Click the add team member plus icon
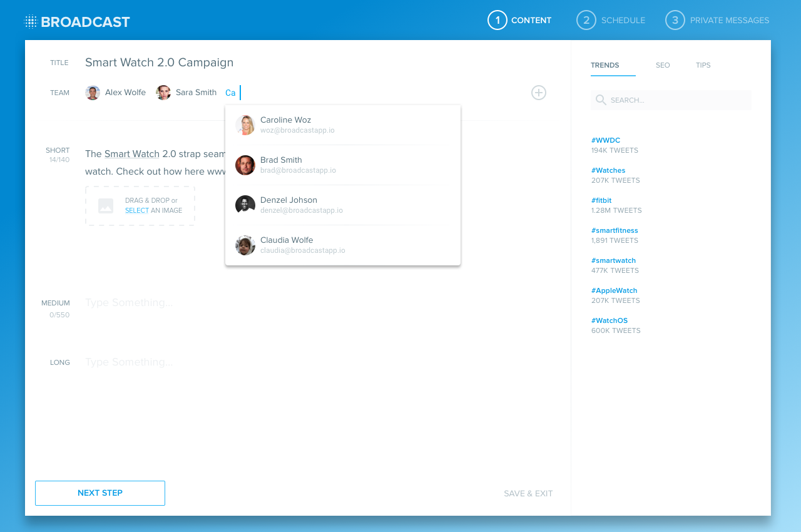This screenshot has height=532, width=801. [x=538, y=93]
